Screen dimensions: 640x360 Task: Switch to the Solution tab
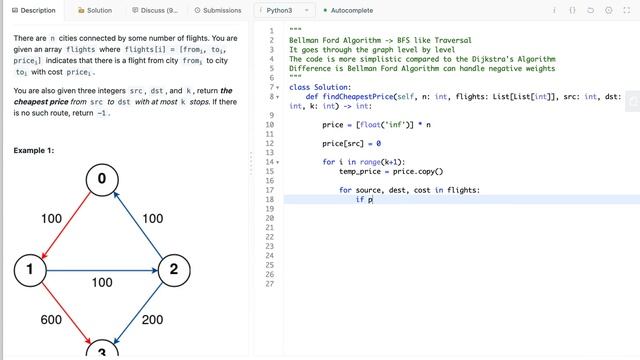coord(95,10)
